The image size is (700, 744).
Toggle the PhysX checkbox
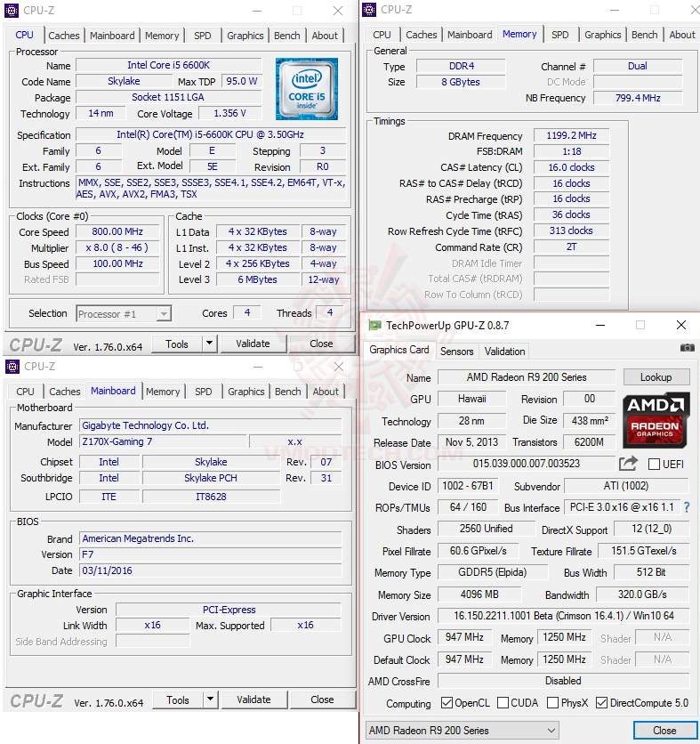pos(552,703)
